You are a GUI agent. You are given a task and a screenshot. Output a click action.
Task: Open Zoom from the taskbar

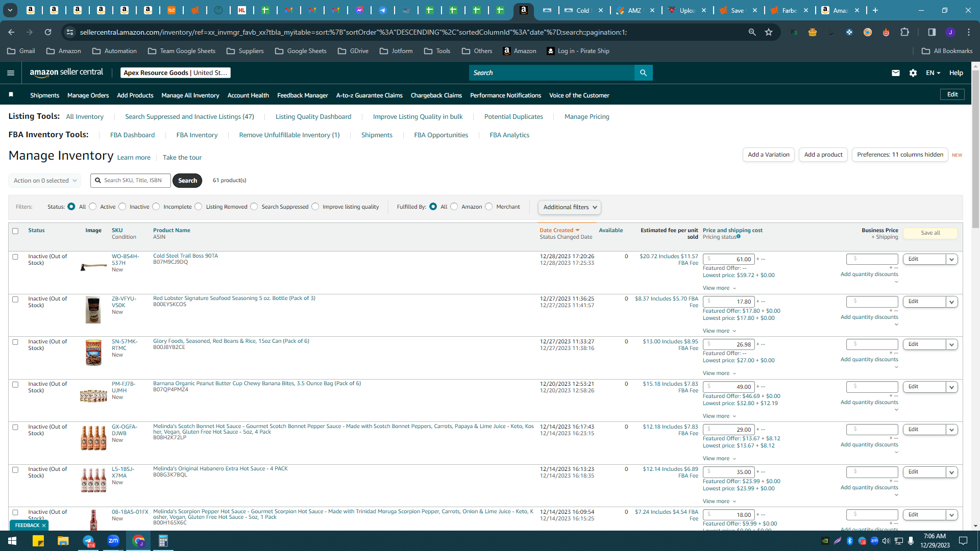(113, 541)
